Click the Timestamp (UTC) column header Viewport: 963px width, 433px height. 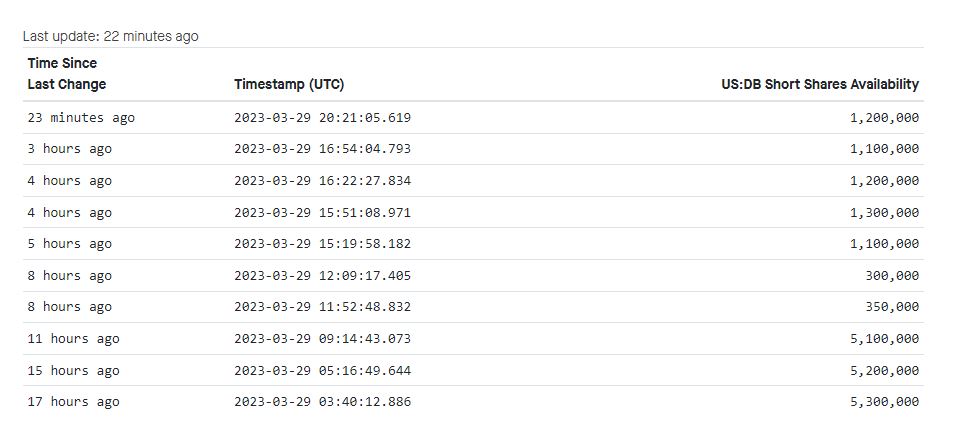(x=289, y=85)
